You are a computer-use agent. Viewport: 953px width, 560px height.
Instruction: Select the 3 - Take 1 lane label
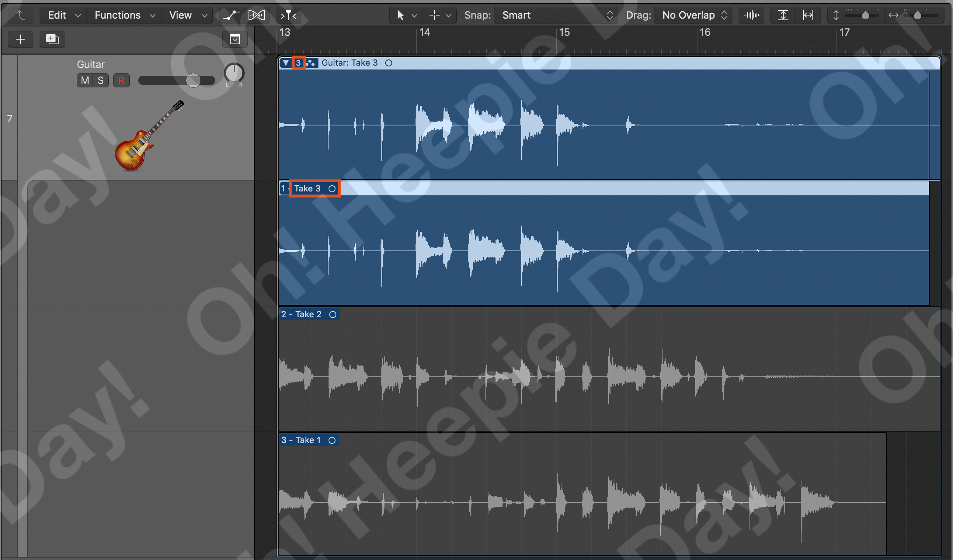(x=301, y=440)
